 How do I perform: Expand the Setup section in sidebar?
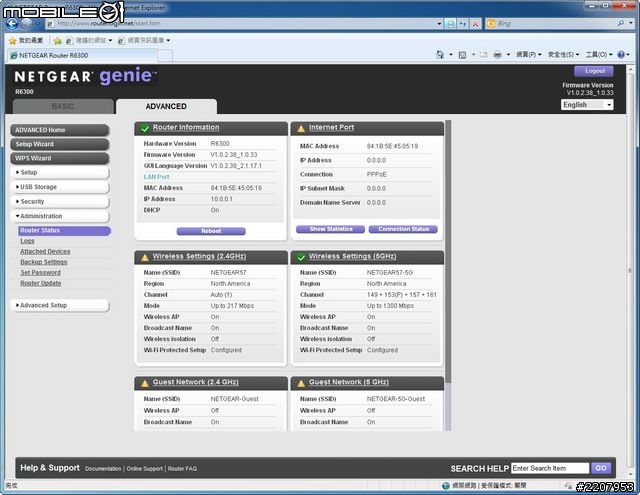(x=60, y=173)
